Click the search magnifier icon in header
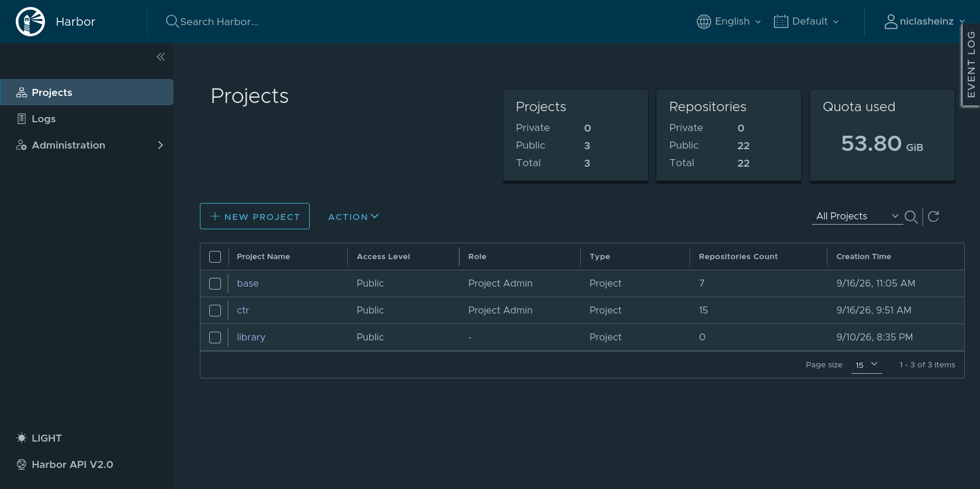The image size is (980, 489). click(172, 22)
